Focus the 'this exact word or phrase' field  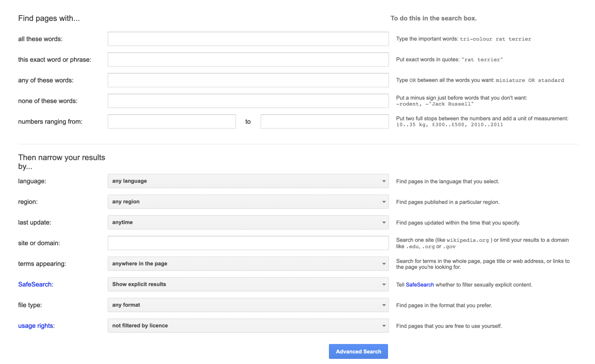tap(248, 59)
